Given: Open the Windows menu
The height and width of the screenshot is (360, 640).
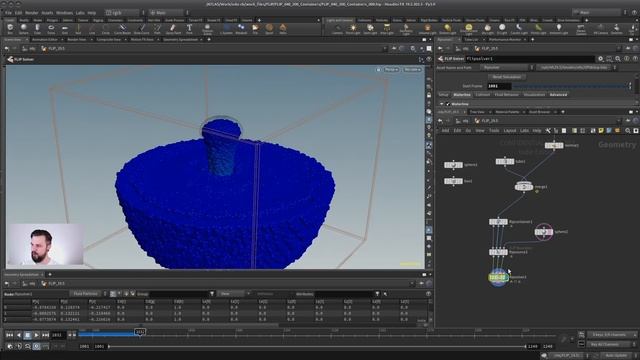Looking at the screenshot, I should click(x=64, y=13).
